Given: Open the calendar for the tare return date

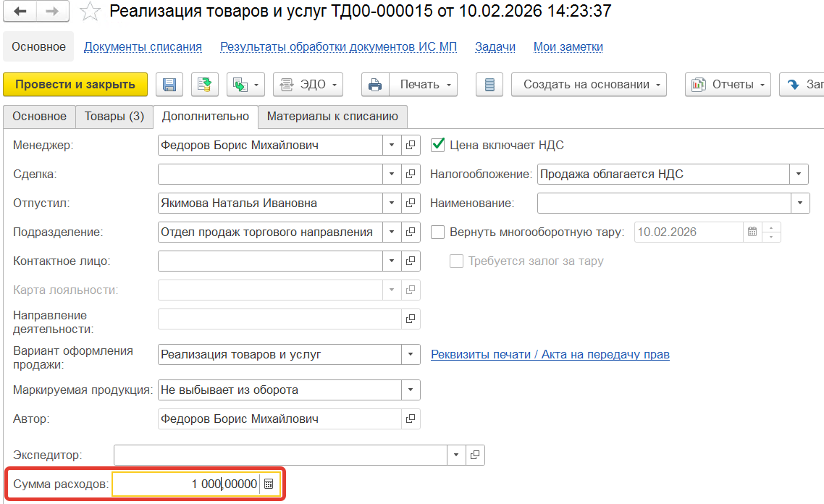Looking at the screenshot, I should [752, 232].
